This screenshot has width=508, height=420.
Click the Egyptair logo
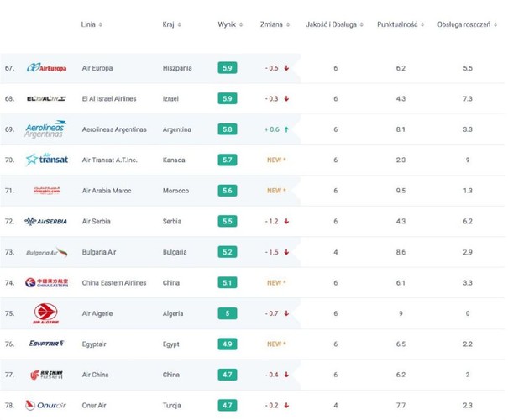tap(47, 344)
